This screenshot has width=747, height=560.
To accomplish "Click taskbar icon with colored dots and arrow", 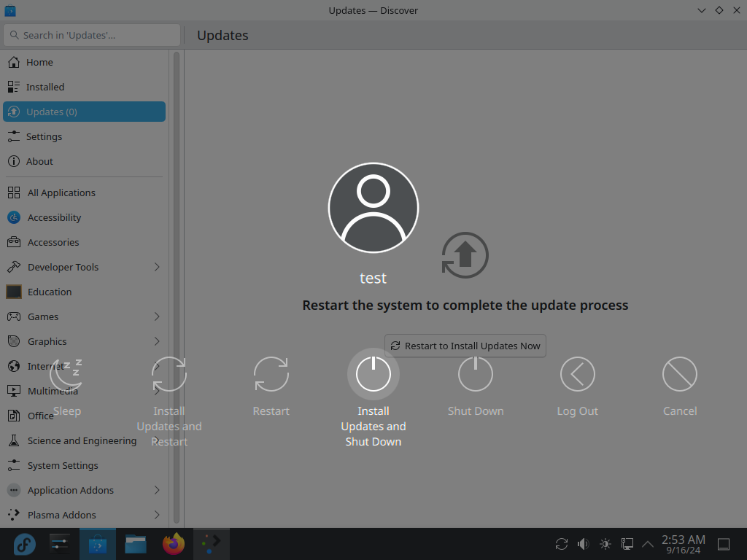I will (x=211, y=544).
